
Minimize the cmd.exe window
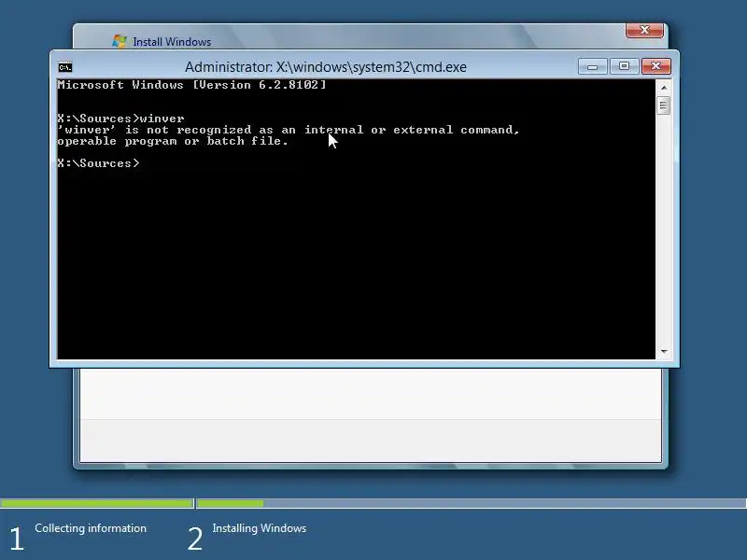592,66
